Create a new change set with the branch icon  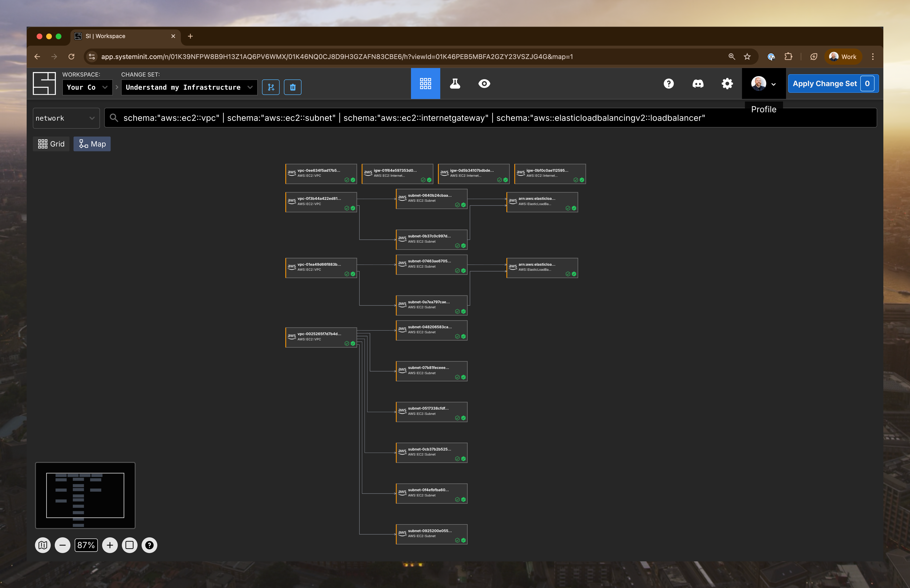tap(271, 87)
